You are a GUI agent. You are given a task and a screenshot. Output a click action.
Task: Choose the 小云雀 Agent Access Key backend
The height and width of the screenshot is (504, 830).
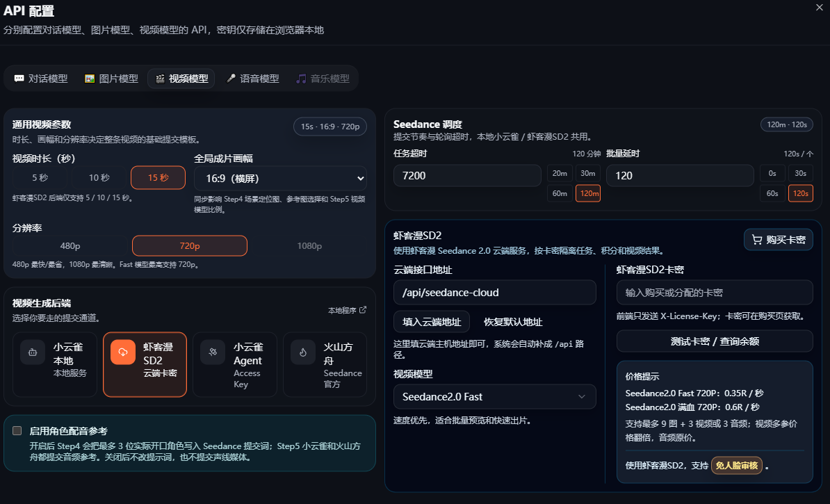coord(235,364)
